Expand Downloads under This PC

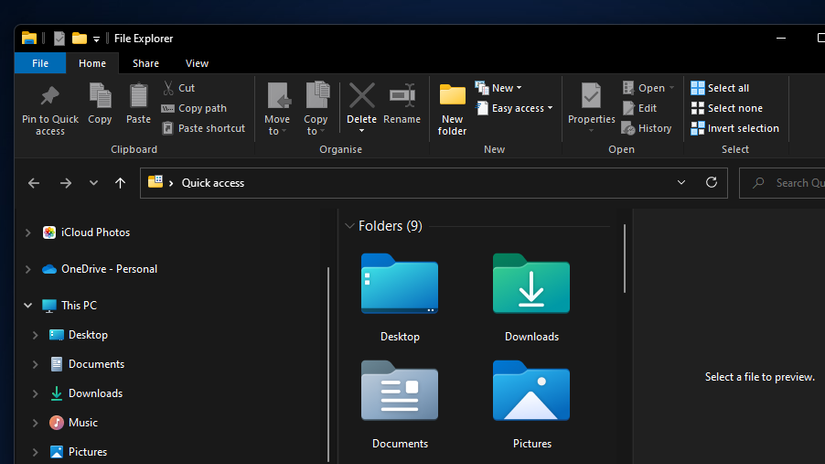35,394
